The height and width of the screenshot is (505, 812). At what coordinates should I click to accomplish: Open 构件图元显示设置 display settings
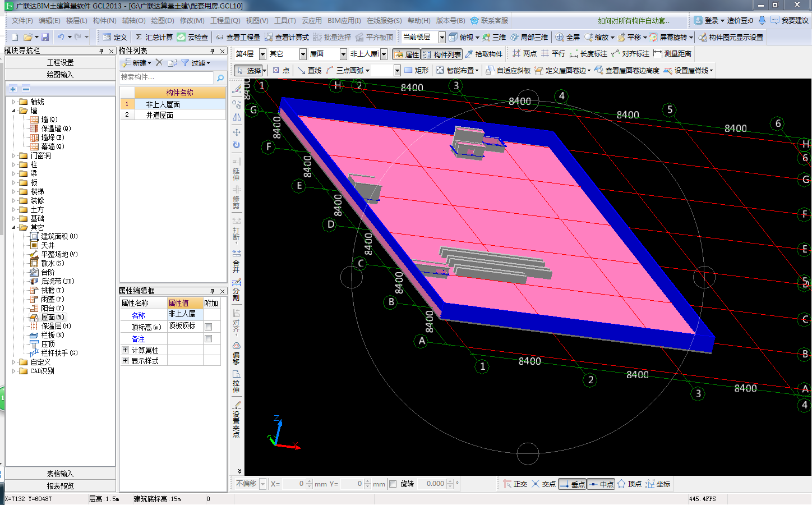[731, 37]
